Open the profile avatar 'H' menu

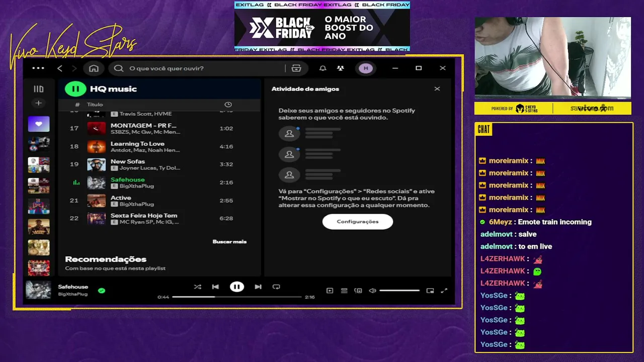[366, 68]
